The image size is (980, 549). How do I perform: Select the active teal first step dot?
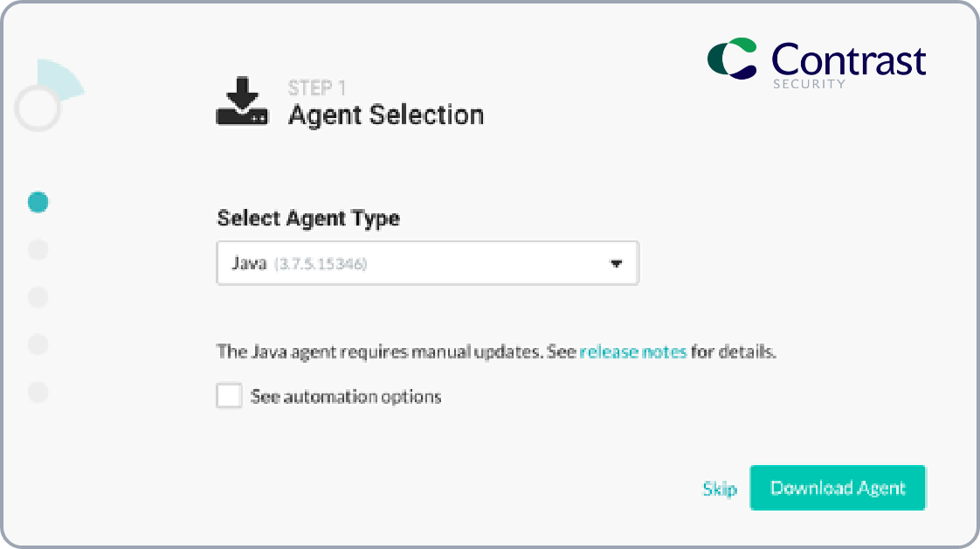pos(38,202)
